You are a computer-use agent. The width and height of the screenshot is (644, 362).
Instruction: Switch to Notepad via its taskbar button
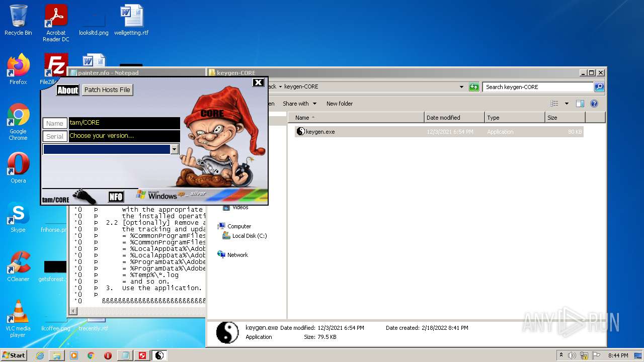click(125, 355)
